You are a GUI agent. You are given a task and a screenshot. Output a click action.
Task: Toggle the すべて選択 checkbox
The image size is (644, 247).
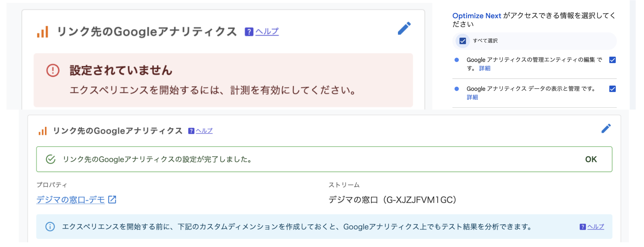click(x=463, y=41)
